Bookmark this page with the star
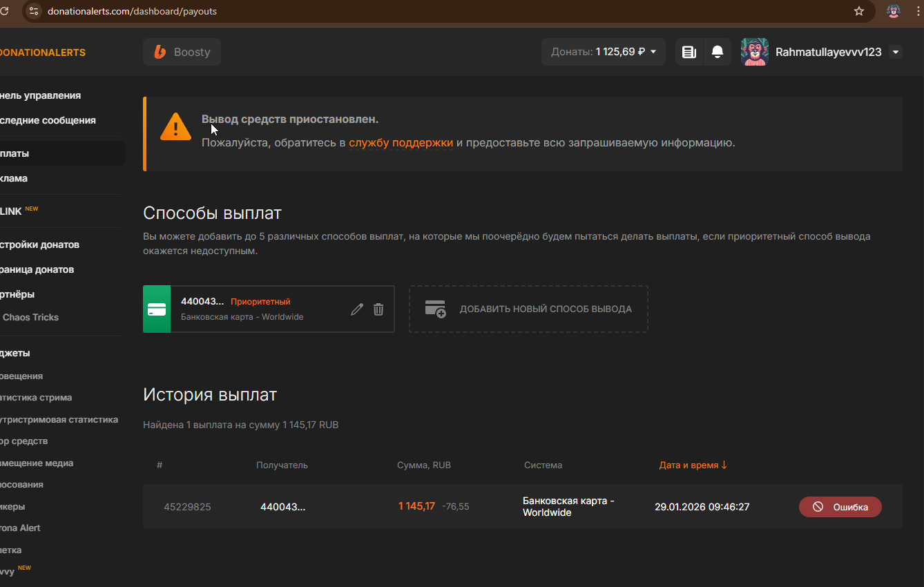 point(859,11)
